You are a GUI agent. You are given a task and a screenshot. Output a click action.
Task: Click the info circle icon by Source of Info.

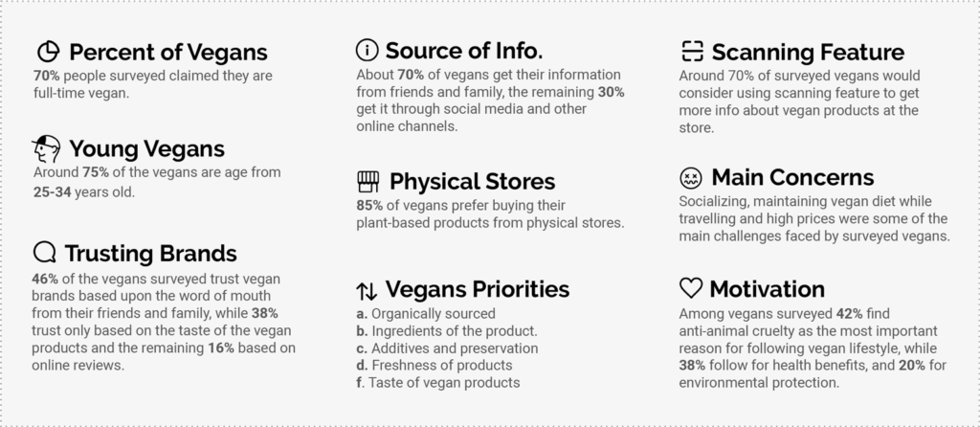(367, 50)
